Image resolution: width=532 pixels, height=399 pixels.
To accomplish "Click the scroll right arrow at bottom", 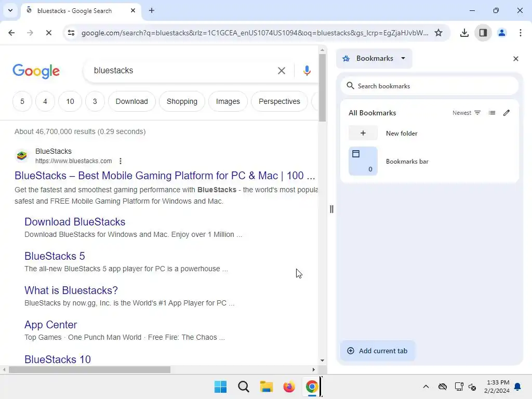I will (314, 369).
